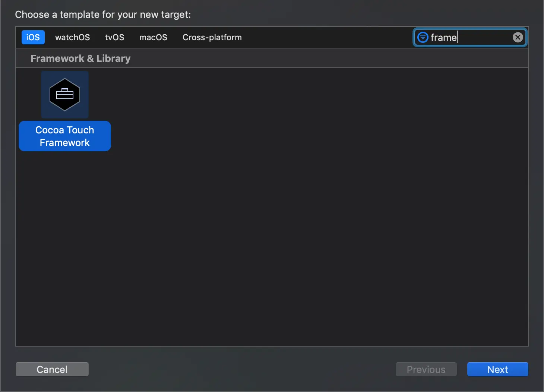Select the Cocoa Touch Framework toolbox icon

point(65,95)
